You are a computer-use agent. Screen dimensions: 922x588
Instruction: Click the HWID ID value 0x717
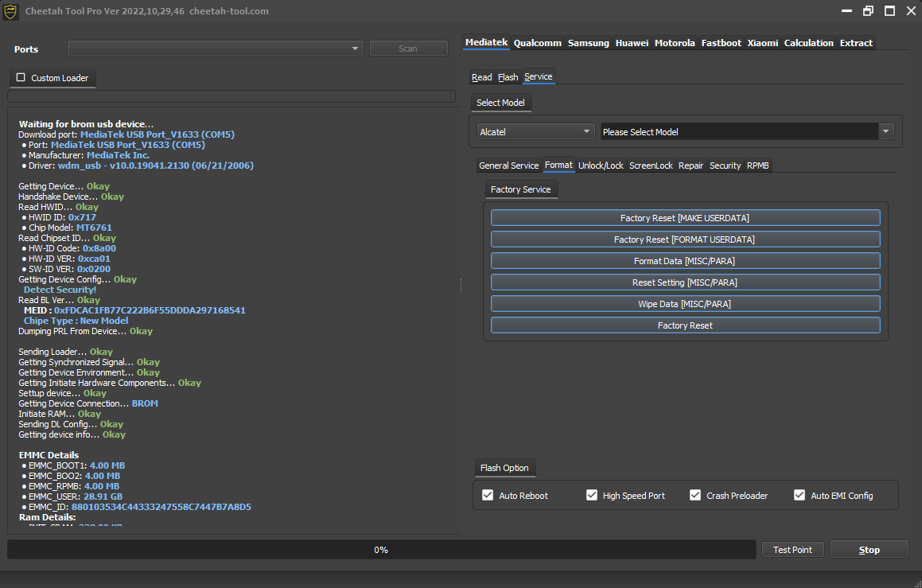click(x=82, y=217)
